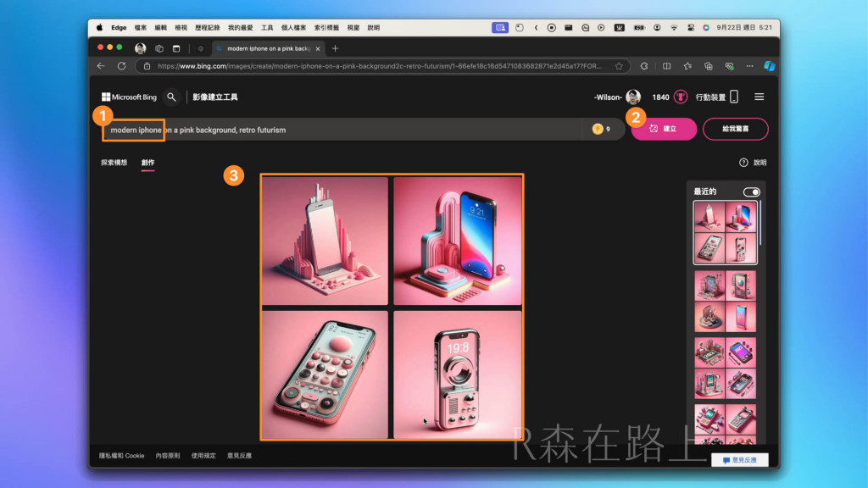Open the blank-screen iPhone cityscape image
The width and height of the screenshot is (868, 488).
pos(325,241)
